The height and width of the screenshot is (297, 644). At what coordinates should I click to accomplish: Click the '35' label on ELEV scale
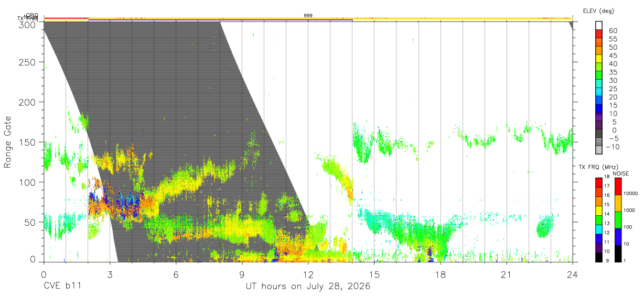(613, 72)
